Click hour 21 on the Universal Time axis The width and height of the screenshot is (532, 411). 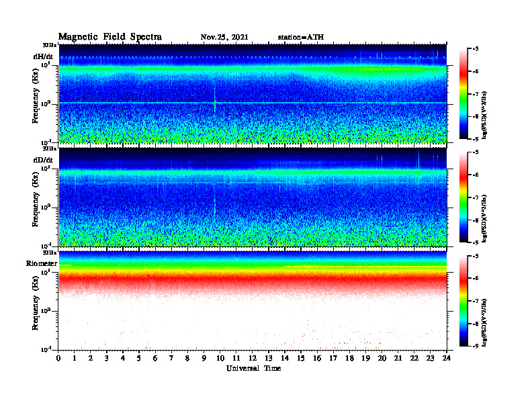398,359
